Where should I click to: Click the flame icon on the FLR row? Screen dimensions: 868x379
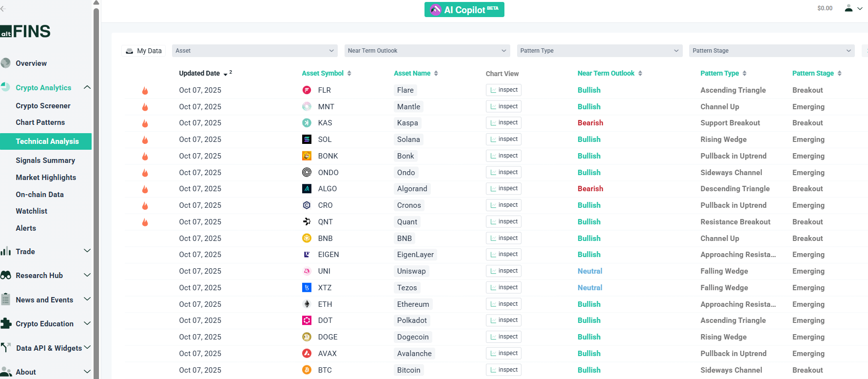(x=145, y=91)
